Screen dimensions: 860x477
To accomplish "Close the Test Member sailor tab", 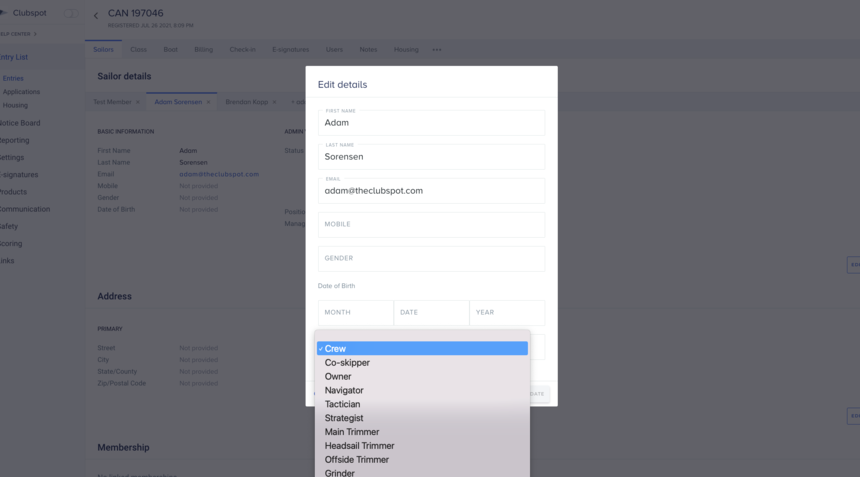I will [x=138, y=103].
